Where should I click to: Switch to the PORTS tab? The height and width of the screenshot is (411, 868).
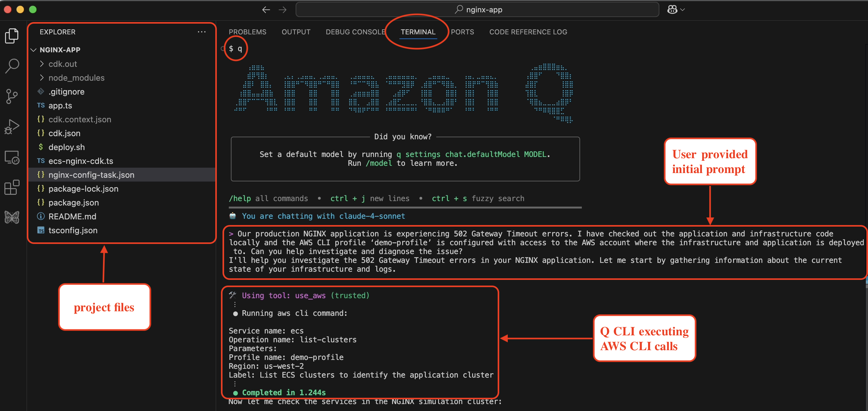click(462, 32)
